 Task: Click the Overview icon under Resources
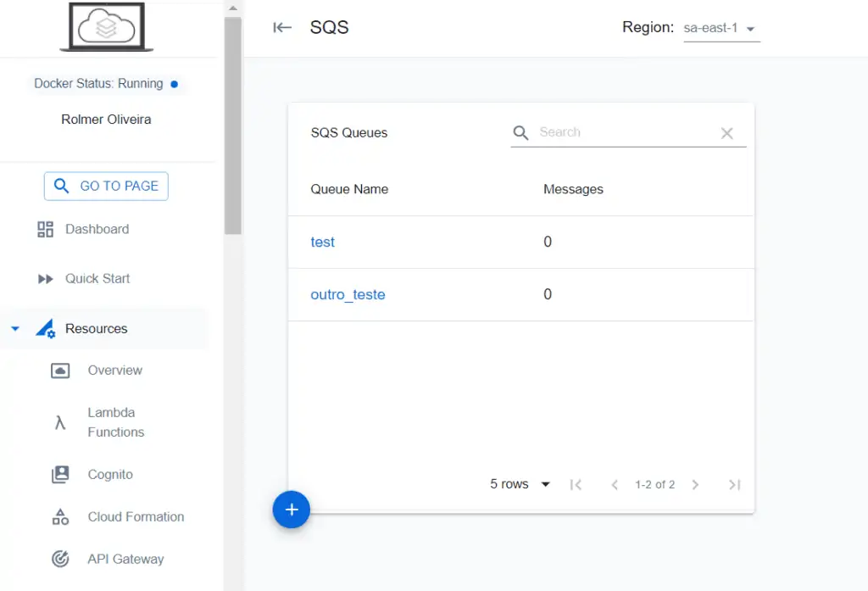coord(59,370)
